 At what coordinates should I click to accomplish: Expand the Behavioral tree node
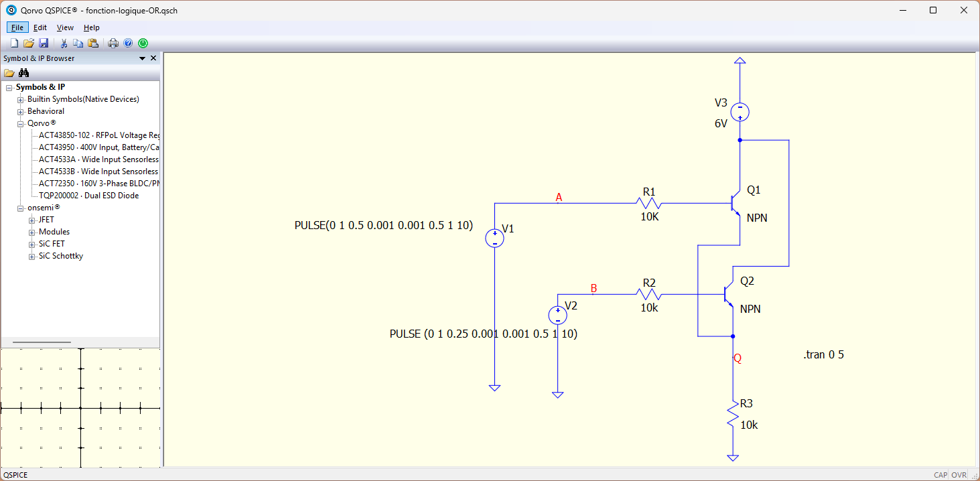(21, 111)
